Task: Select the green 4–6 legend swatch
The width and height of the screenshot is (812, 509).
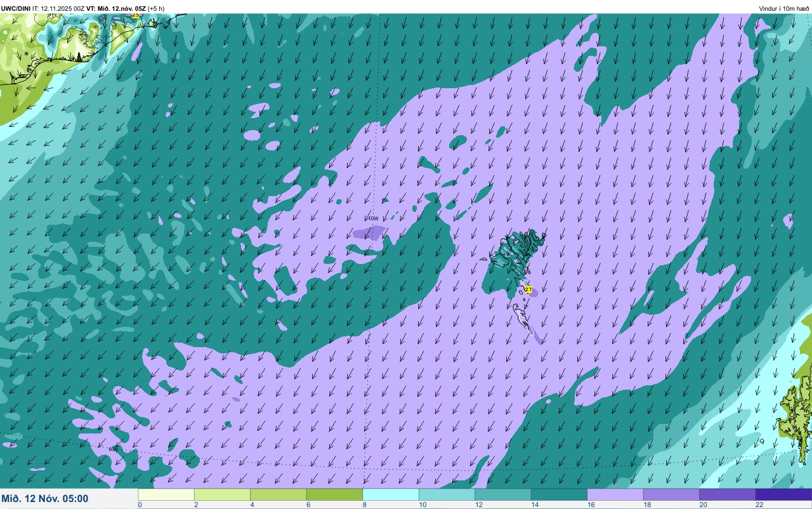Action: [x=278, y=494]
